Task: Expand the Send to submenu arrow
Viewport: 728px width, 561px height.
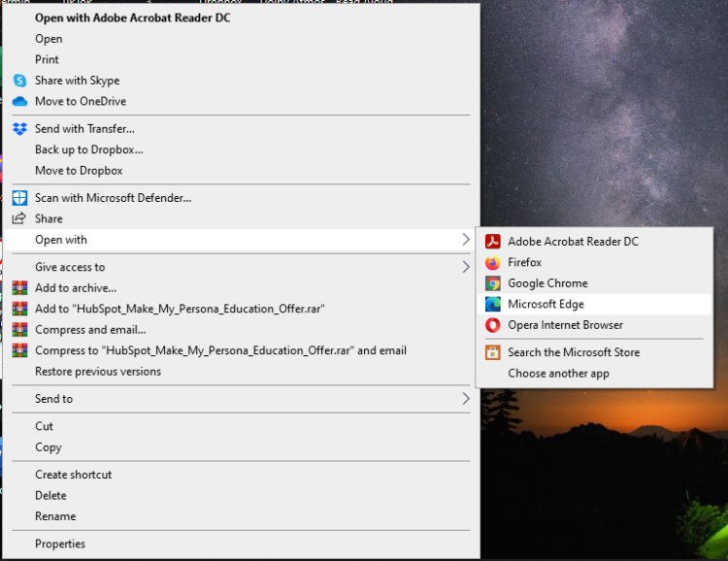Action: (465, 399)
